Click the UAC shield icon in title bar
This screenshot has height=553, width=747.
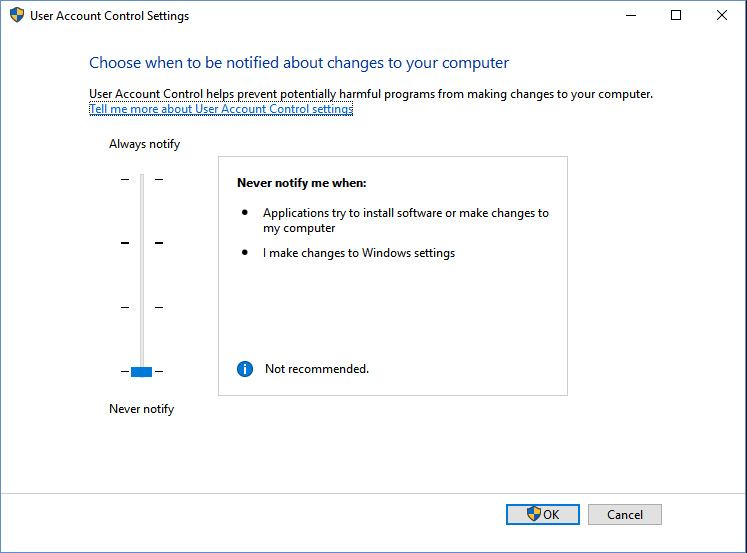click(x=17, y=16)
